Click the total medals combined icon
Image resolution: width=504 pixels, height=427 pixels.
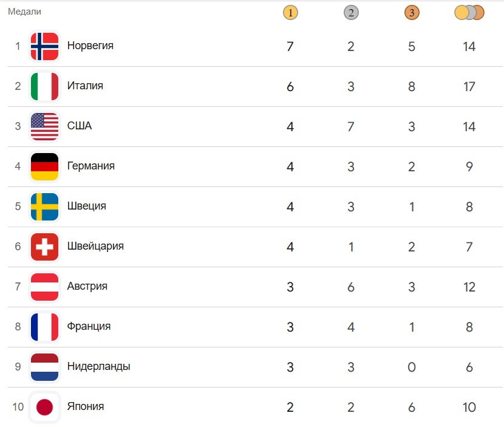click(x=469, y=12)
